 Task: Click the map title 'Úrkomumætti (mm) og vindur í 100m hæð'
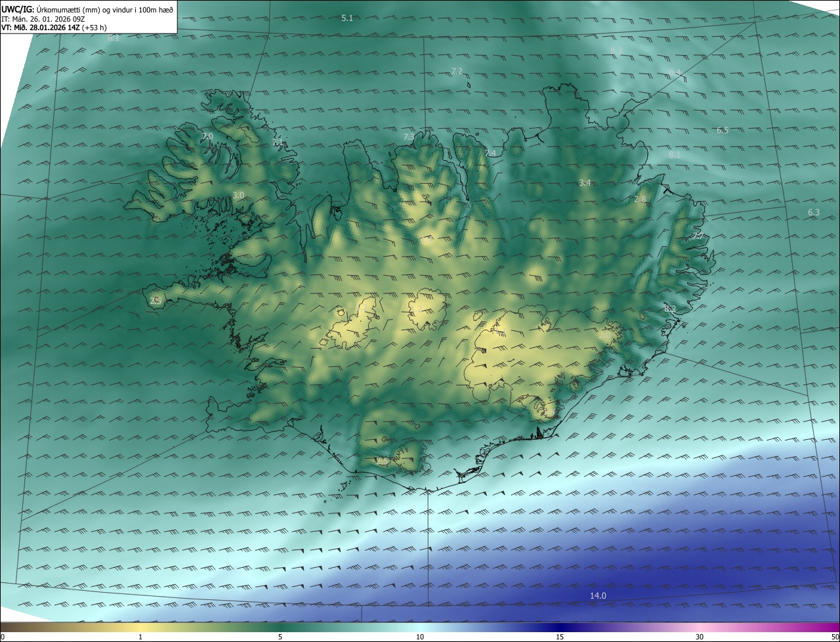(x=104, y=10)
